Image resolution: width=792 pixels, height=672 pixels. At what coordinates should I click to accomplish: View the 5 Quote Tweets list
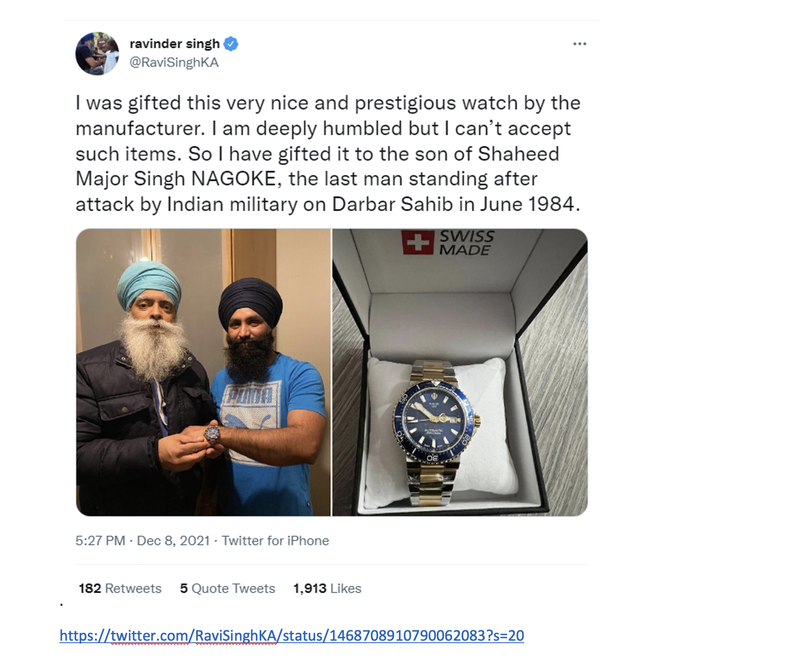228,588
